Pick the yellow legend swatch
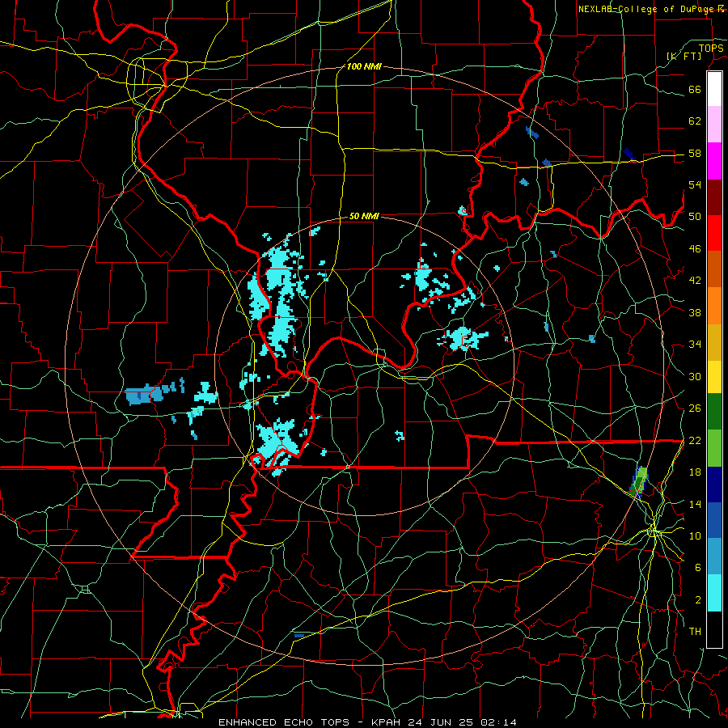This screenshot has height=728, width=728. [714, 376]
